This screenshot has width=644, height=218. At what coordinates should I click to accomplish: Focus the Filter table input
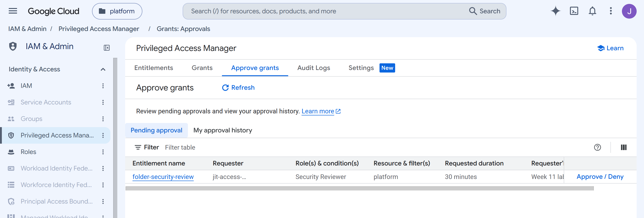pos(375,147)
